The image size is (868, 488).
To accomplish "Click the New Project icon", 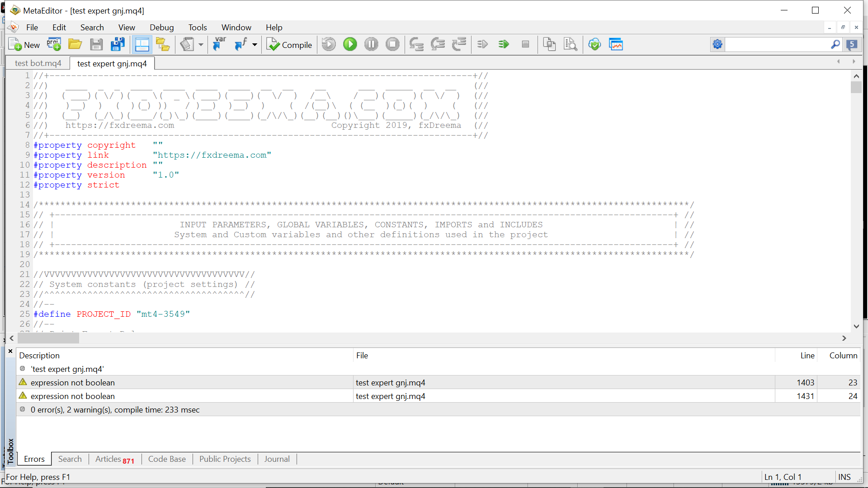I will click(x=54, y=44).
